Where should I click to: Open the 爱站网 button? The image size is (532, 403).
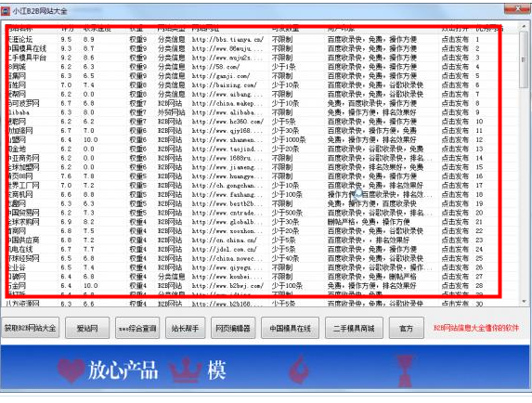[87, 328]
